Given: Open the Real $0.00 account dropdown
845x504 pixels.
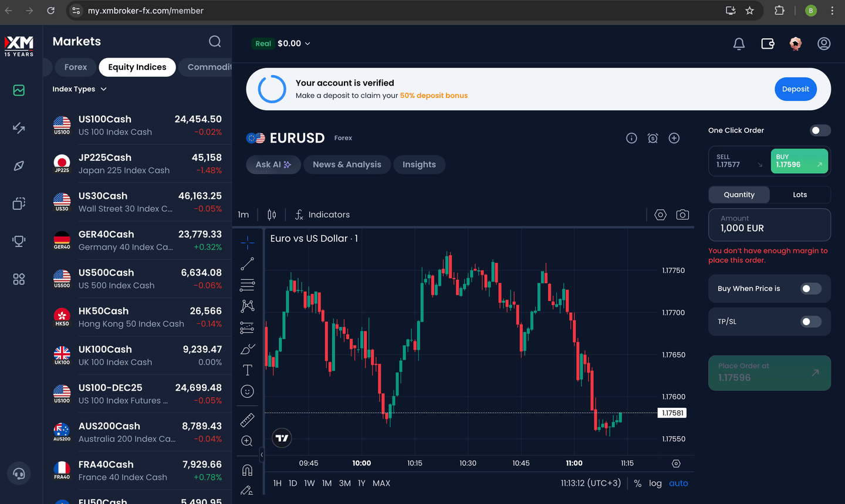Looking at the screenshot, I should click(x=282, y=43).
